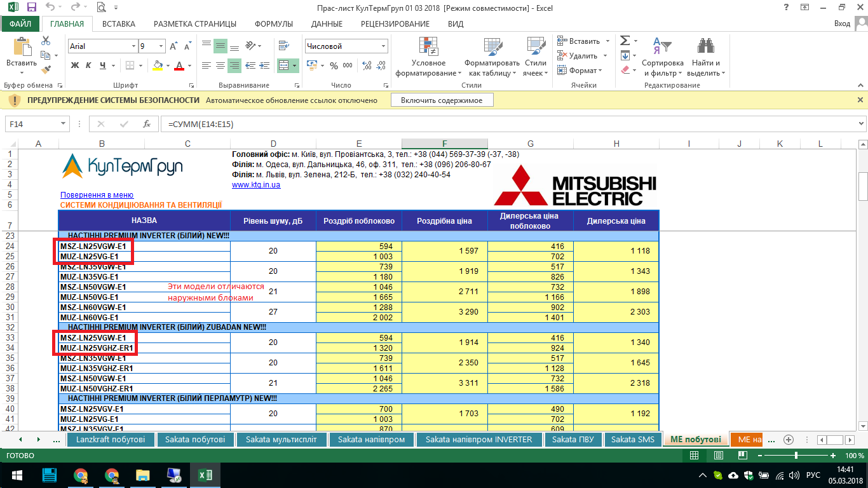Follow the Повернення в меню link
868x488 pixels.
[97, 195]
